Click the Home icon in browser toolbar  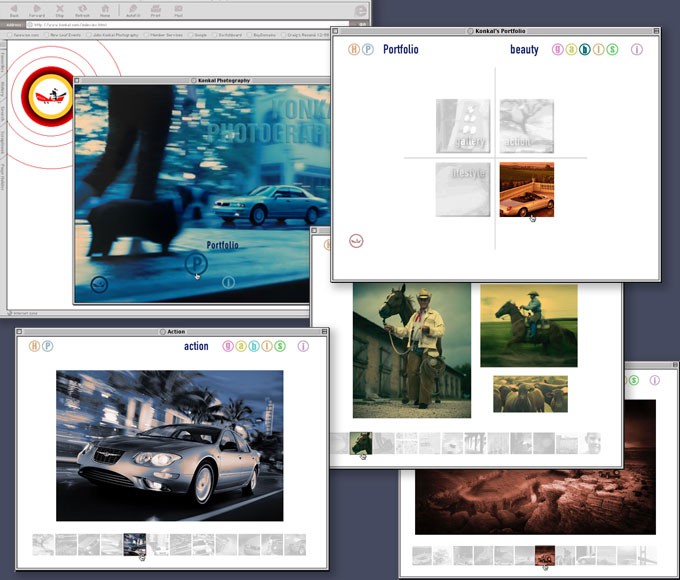[105, 11]
